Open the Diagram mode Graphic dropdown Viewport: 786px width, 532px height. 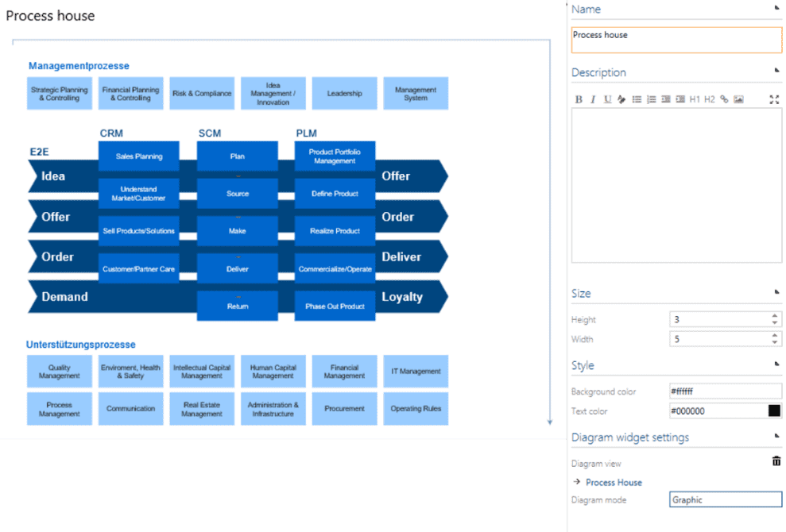coord(726,499)
